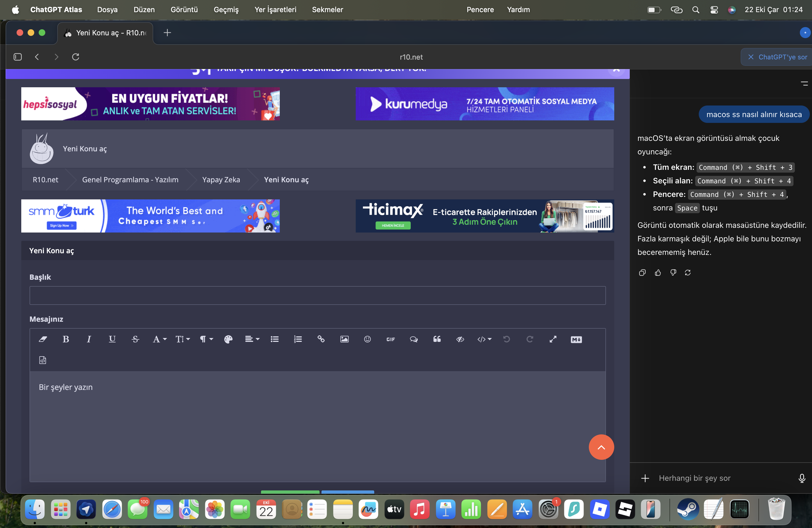812x528 pixels.
Task: Click the orange scroll-to-top button
Action: coord(601,447)
